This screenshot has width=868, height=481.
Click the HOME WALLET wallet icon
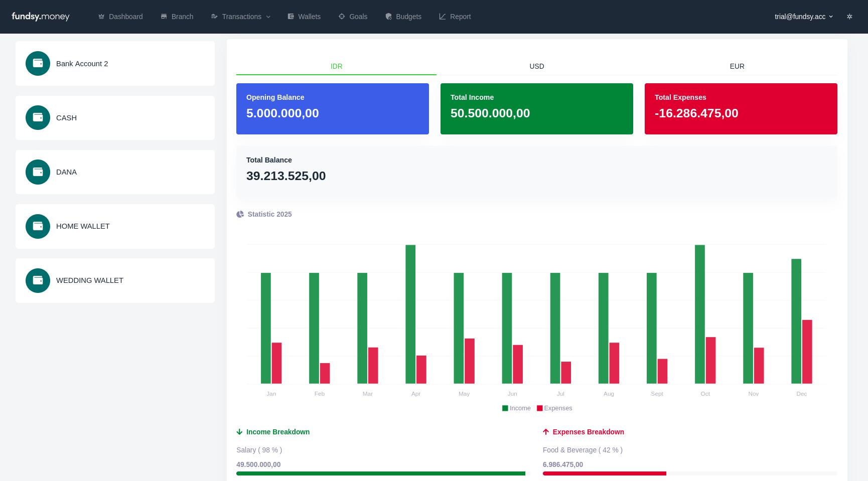point(38,226)
